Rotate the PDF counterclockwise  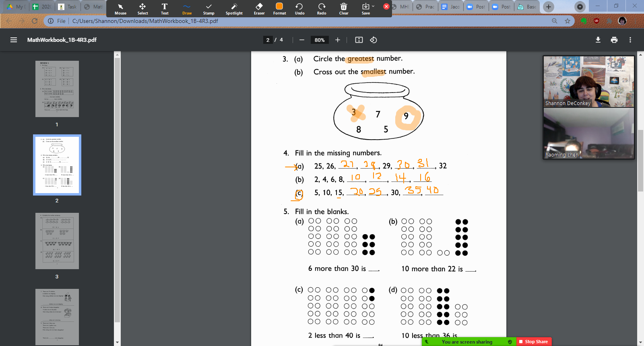(374, 40)
